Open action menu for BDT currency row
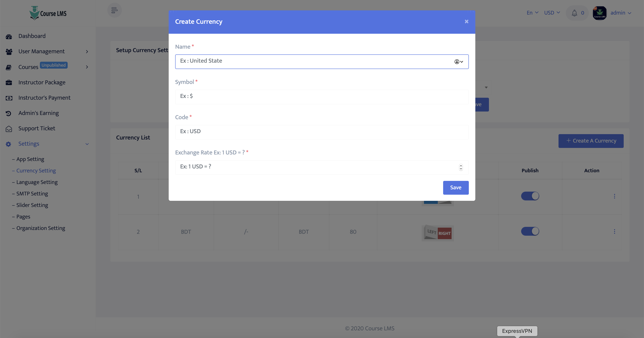Image resolution: width=644 pixels, height=338 pixels. [x=614, y=231]
